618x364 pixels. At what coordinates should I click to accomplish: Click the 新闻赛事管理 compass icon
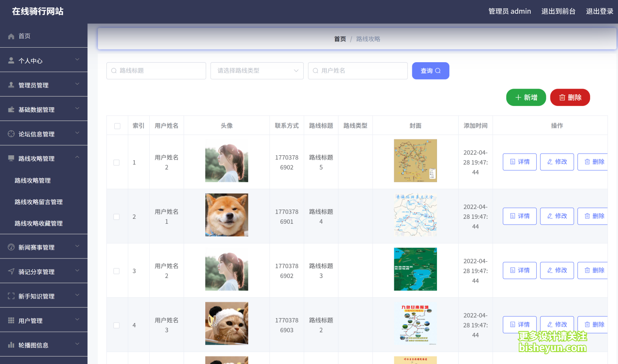10,246
